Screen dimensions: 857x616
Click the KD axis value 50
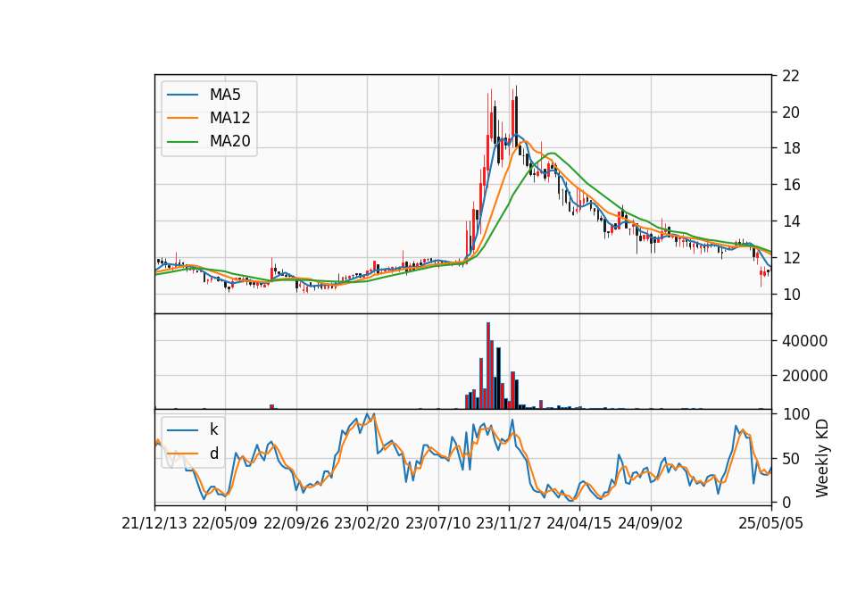pos(791,459)
